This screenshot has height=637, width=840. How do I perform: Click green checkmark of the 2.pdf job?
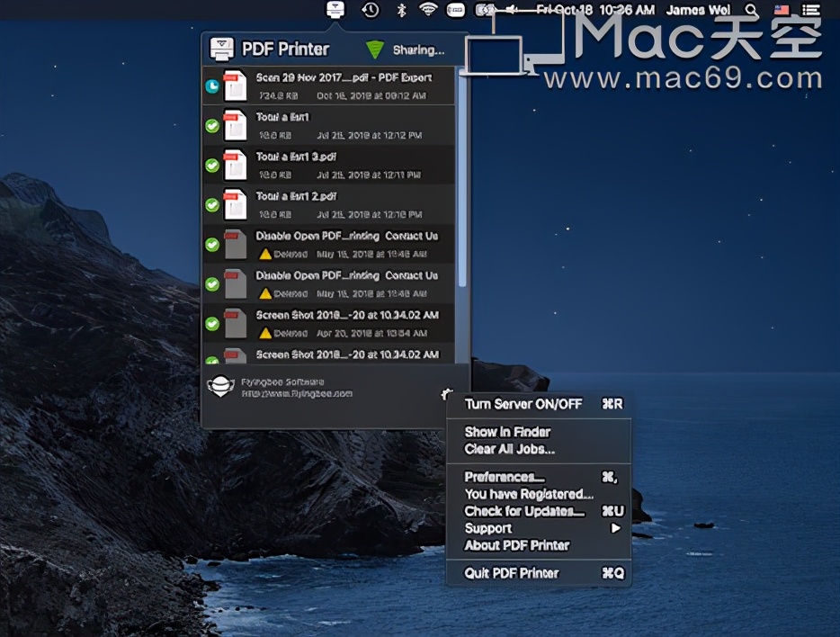[x=212, y=205]
